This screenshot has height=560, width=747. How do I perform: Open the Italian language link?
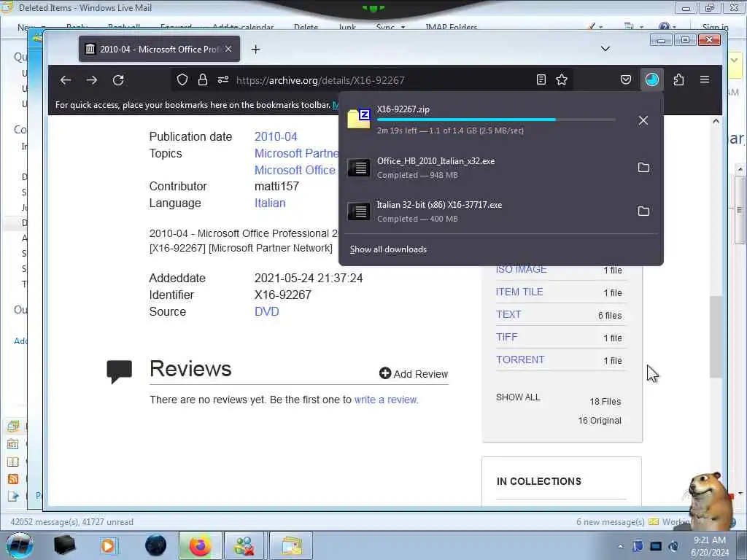pos(270,203)
